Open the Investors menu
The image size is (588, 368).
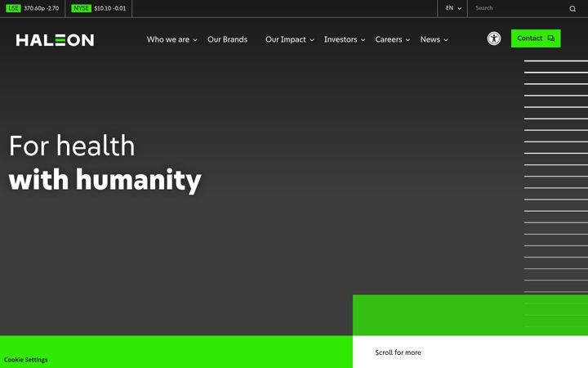pyautogui.click(x=341, y=39)
